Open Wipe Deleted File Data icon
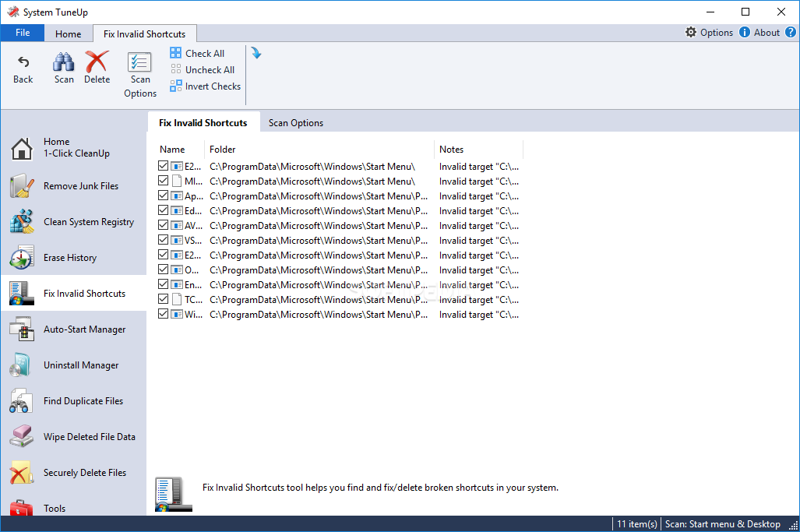The image size is (800, 532). 22,437
